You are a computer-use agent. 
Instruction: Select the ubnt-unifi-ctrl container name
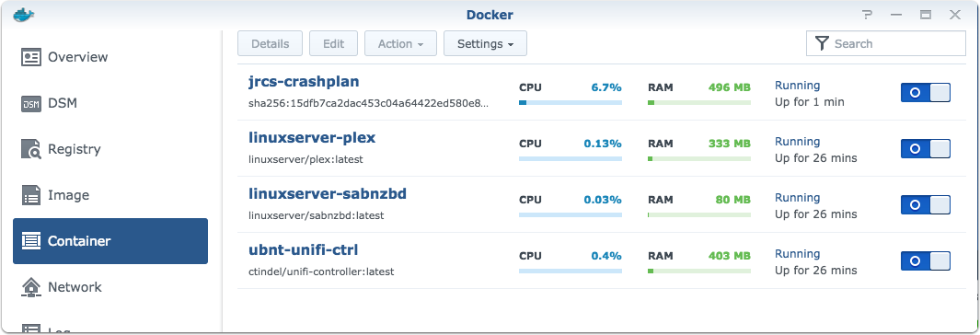pyautogui.click(x=303, y=250)
